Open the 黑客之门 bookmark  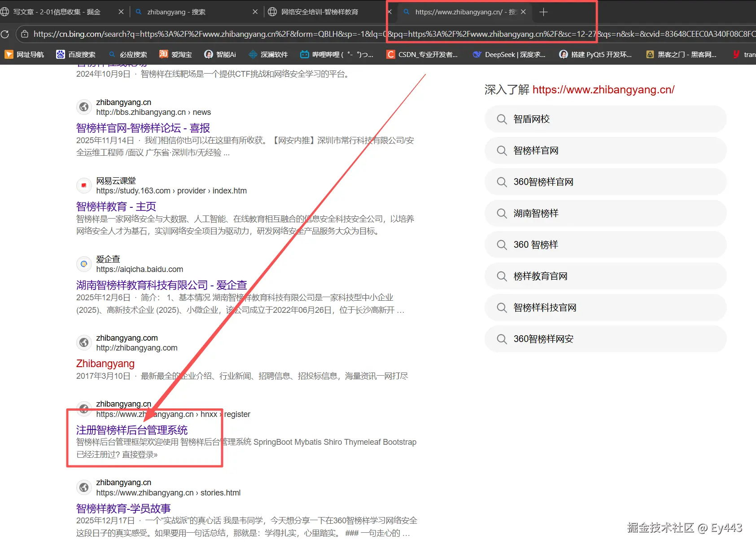681,54
